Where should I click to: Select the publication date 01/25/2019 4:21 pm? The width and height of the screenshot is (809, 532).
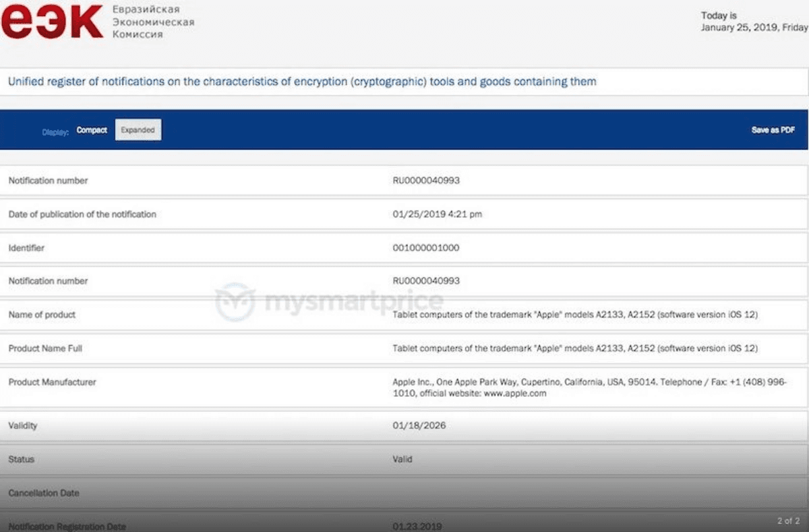point(438,214)
